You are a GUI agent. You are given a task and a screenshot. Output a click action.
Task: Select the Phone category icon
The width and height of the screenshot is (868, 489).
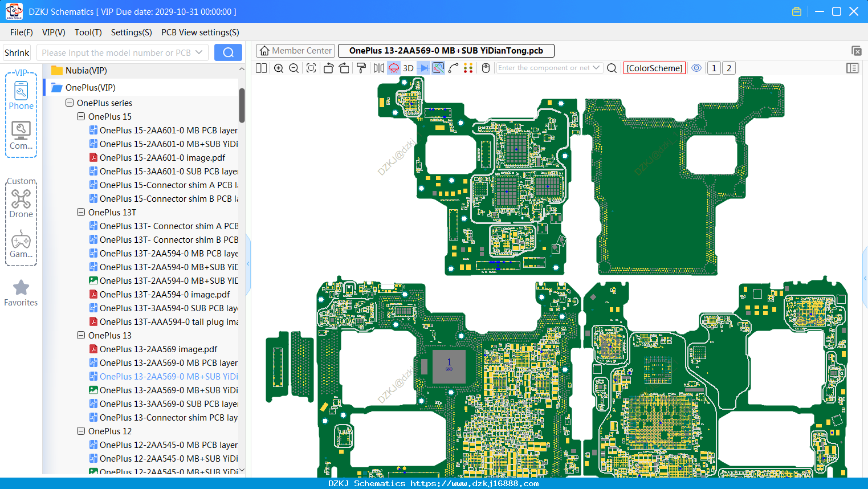point(21,96)
